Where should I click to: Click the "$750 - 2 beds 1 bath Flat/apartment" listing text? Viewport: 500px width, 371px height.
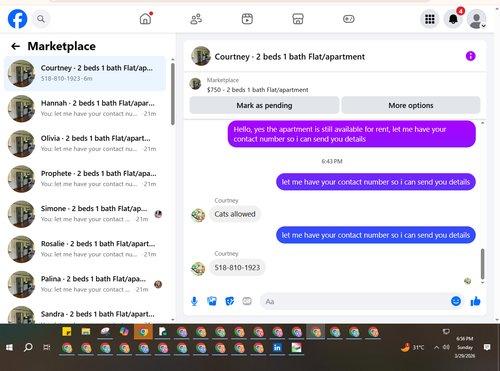point(257,90)
